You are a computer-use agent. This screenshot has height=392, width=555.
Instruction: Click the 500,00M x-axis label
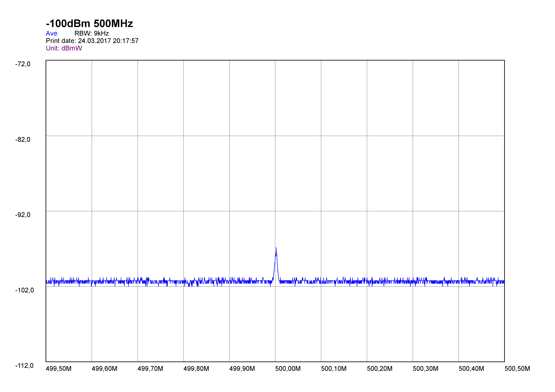288,369
